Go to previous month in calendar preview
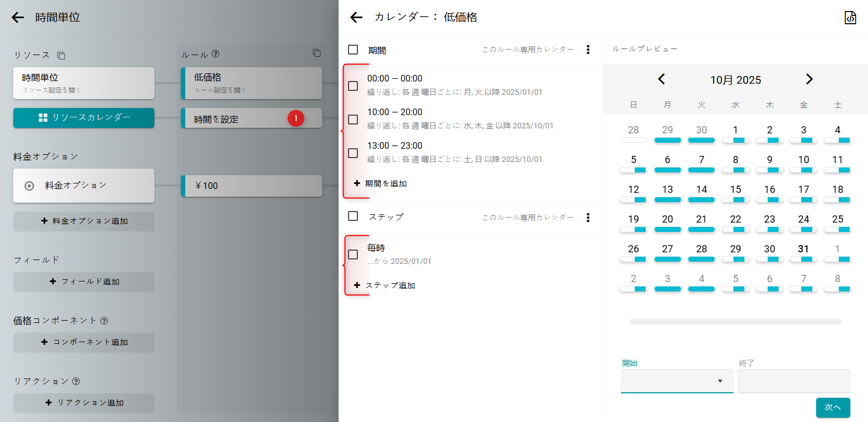Viewport: 868px width, 422px height. pos(661,79)
